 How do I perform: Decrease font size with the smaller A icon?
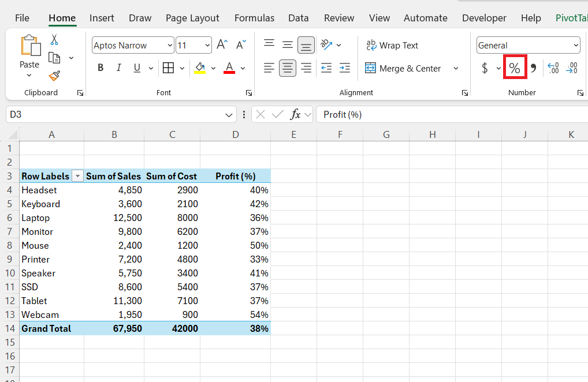coord(241,45)
